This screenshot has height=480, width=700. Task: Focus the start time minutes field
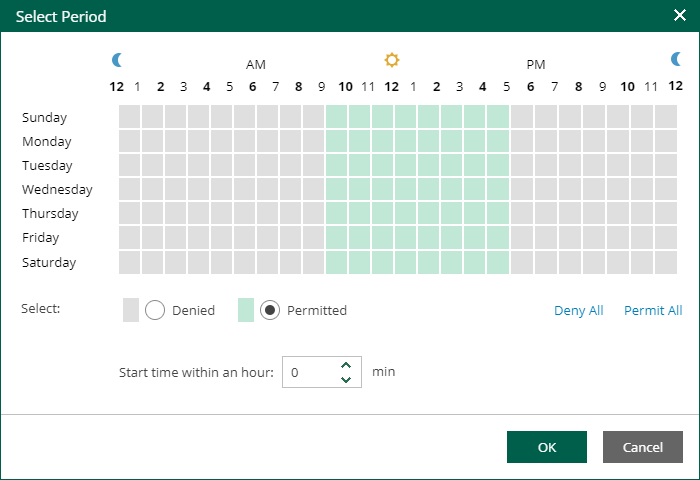(x=310, y=372)
